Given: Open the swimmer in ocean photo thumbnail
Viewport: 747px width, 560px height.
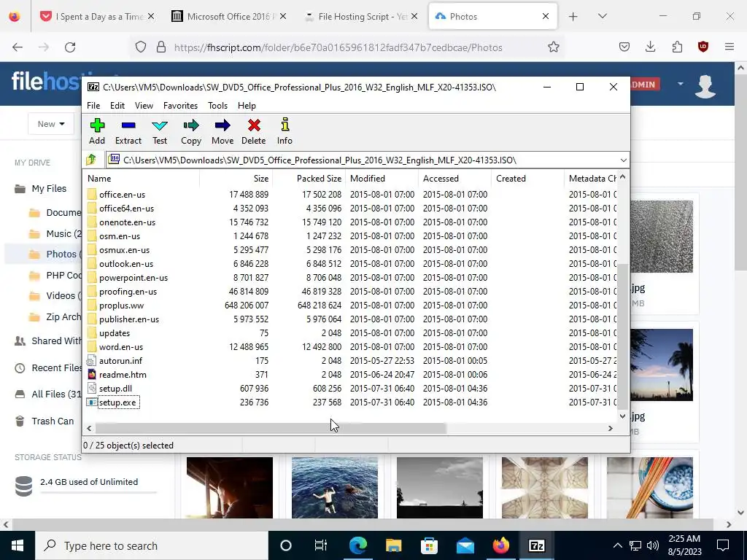Looking at the screenshot, I should (x=334, y=488).
